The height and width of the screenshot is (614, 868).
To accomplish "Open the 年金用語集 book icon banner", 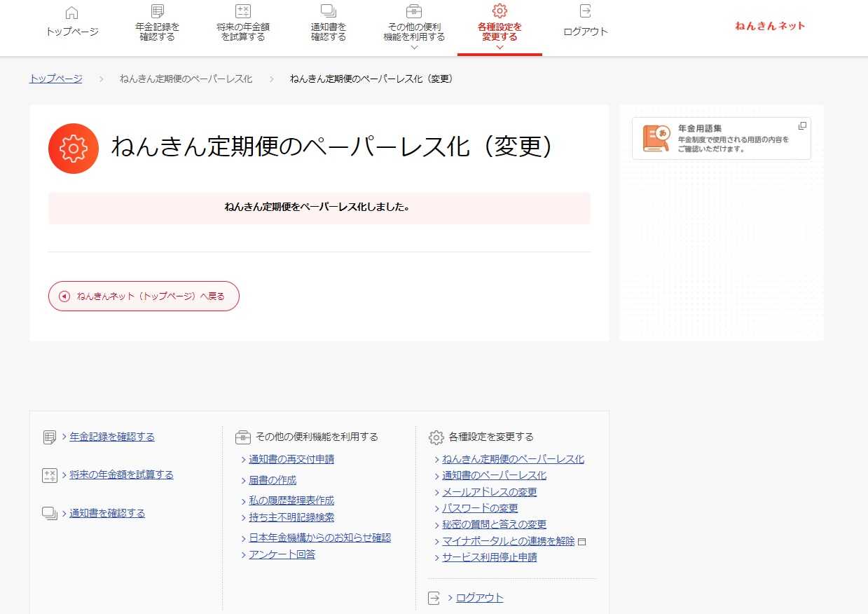I will click(x=656, y=139).
